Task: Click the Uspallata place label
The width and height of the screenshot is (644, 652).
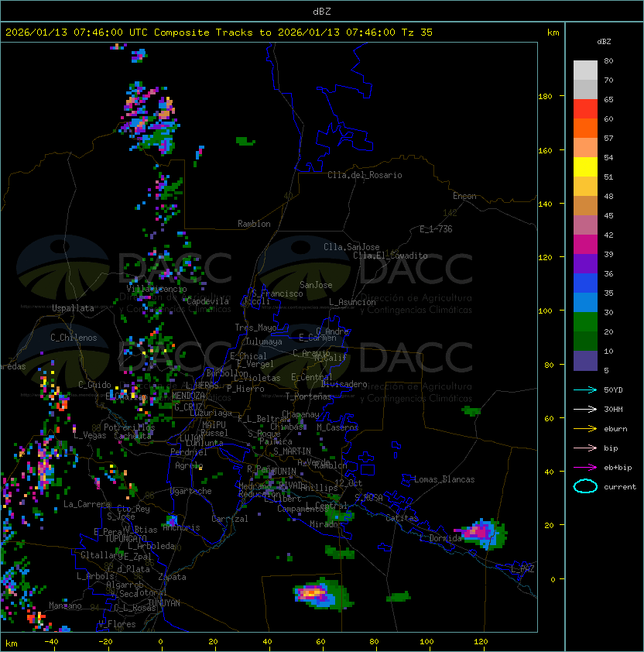Action: click(73, 308)
